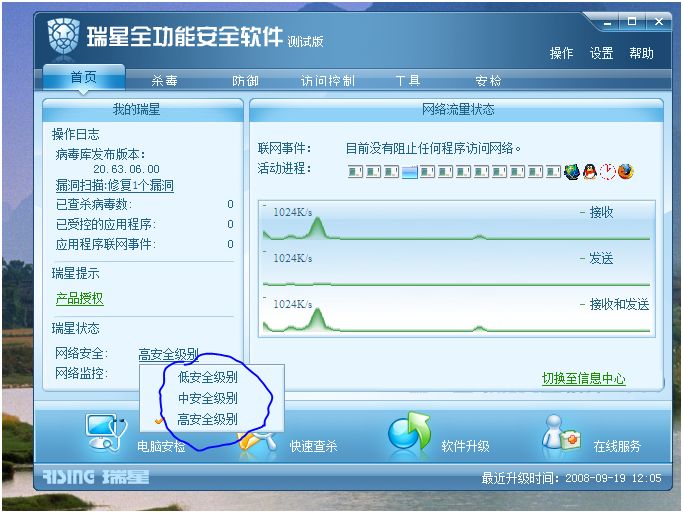Click 切换至信息中心 link
Viewport: 683px width, 513px height.
coord(583,378)
